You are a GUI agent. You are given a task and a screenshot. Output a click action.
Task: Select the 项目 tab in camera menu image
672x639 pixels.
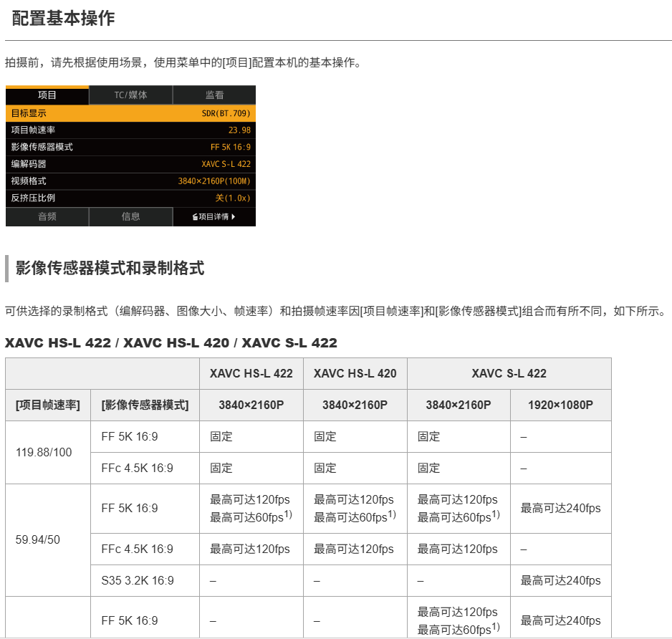pyautogui.click(x=47, y=95)
